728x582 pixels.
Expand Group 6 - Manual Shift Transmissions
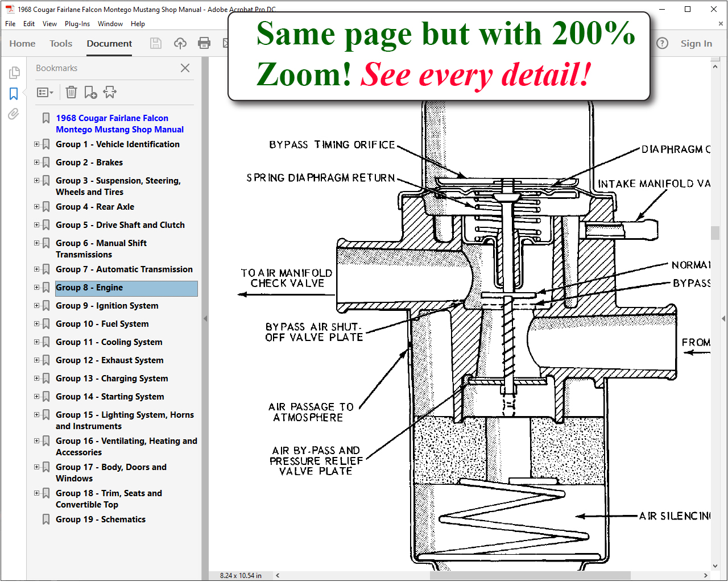37,243
